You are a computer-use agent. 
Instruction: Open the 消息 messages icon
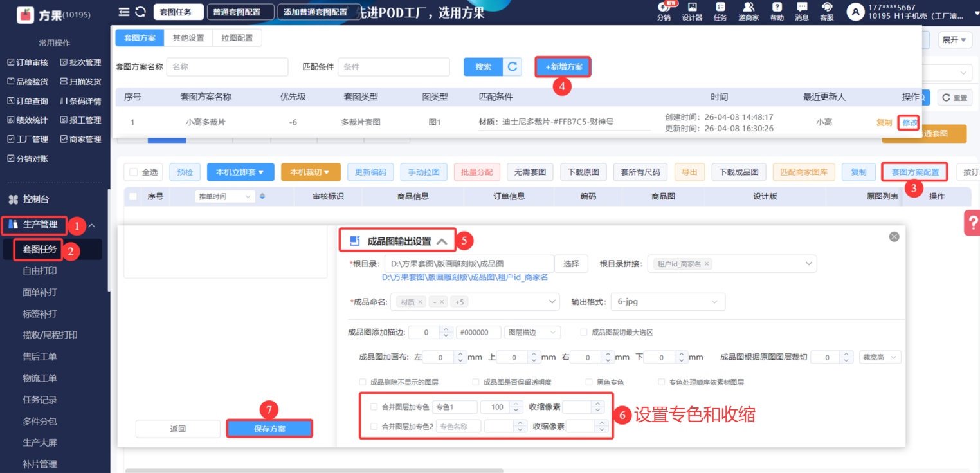click(x=801, y=11)
